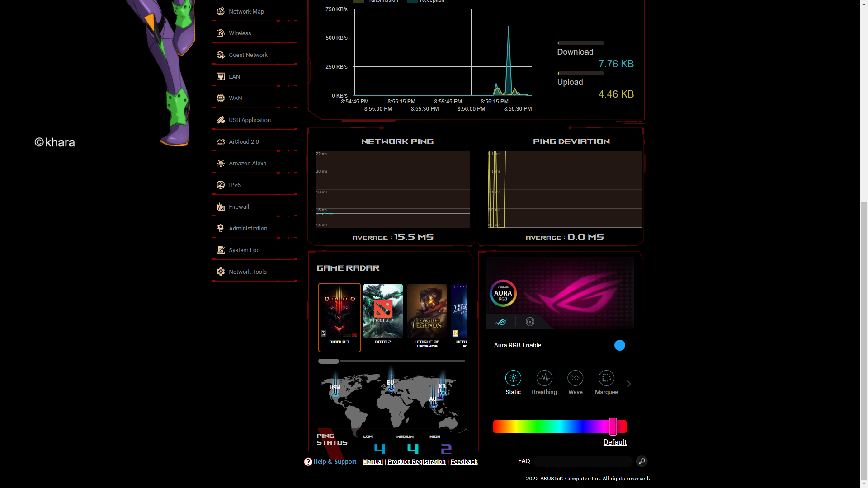Choose the Wave lighting effect icon
This screenshot has width=868, height=488.
(x=575, y=378)
